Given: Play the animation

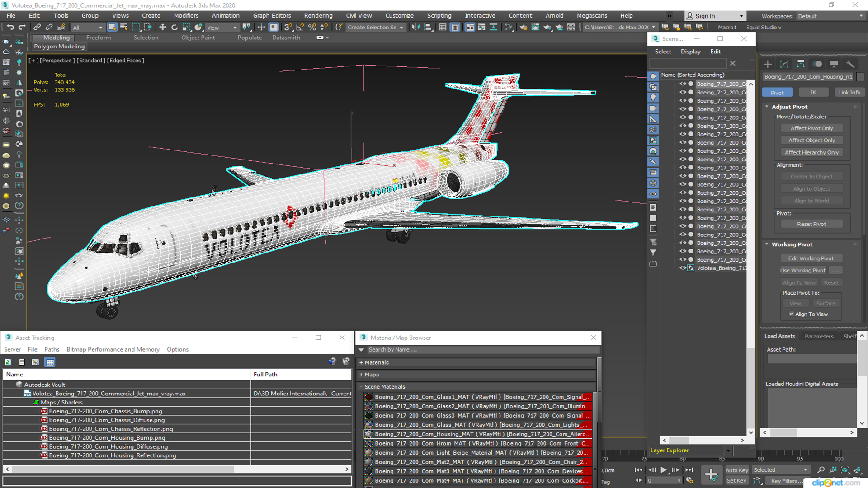Looking at the screenshot, I should 663,470.
